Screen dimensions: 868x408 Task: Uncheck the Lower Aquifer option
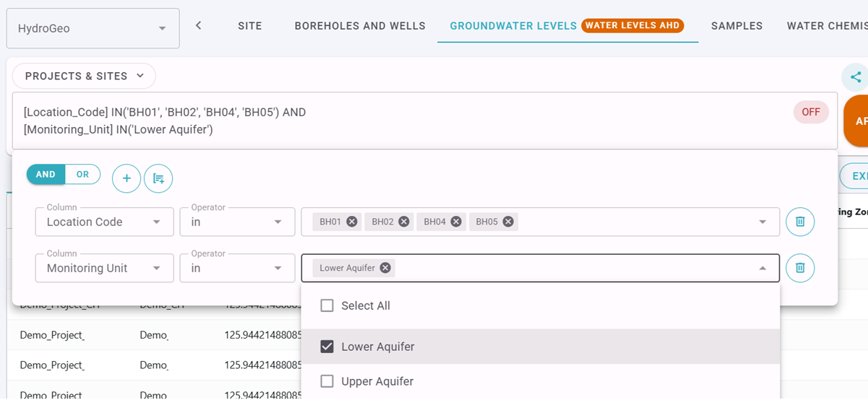pos(327,347)
